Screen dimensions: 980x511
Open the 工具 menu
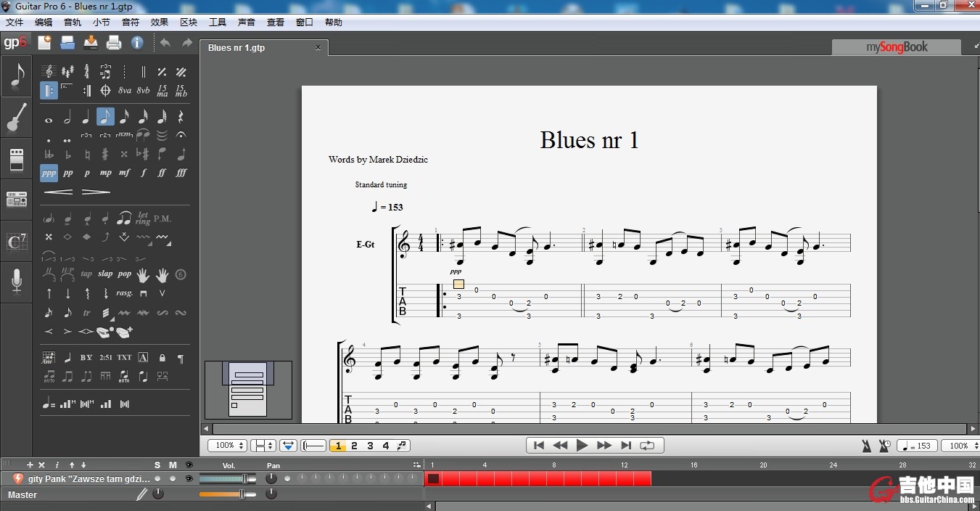218,23
